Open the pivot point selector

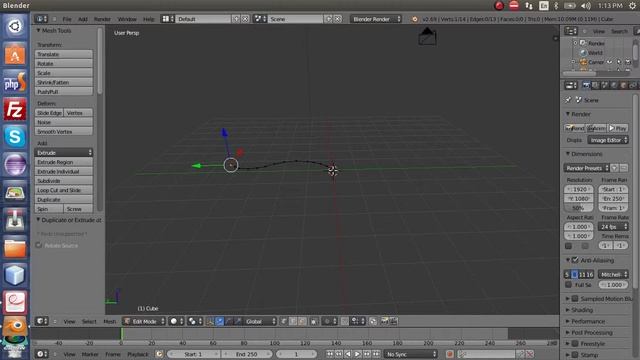pos(195,321)
